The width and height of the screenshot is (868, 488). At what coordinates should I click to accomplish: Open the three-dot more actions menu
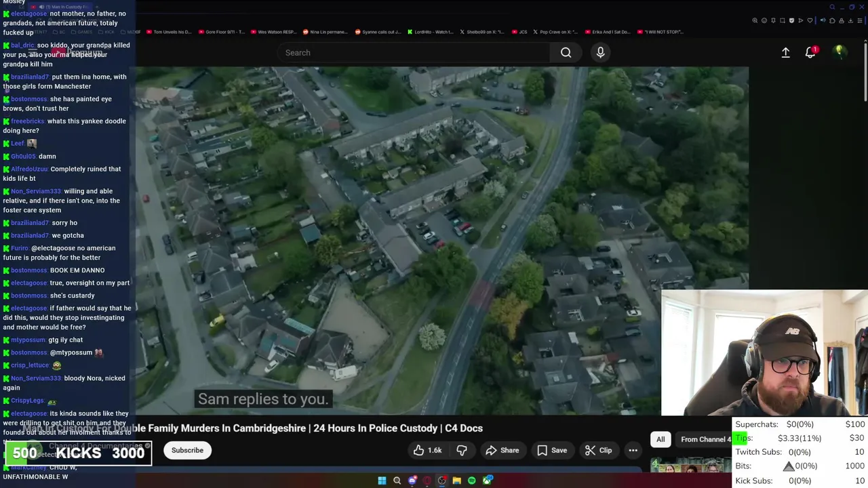pos(633,450)
